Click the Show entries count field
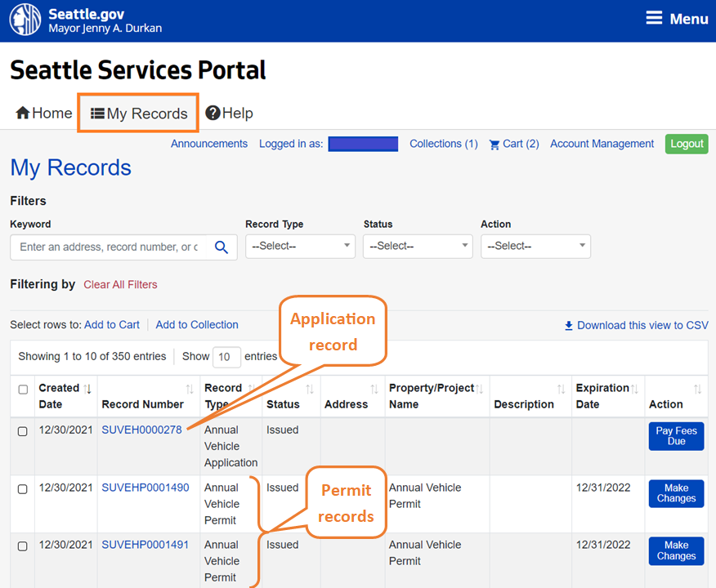 point(226,357)
